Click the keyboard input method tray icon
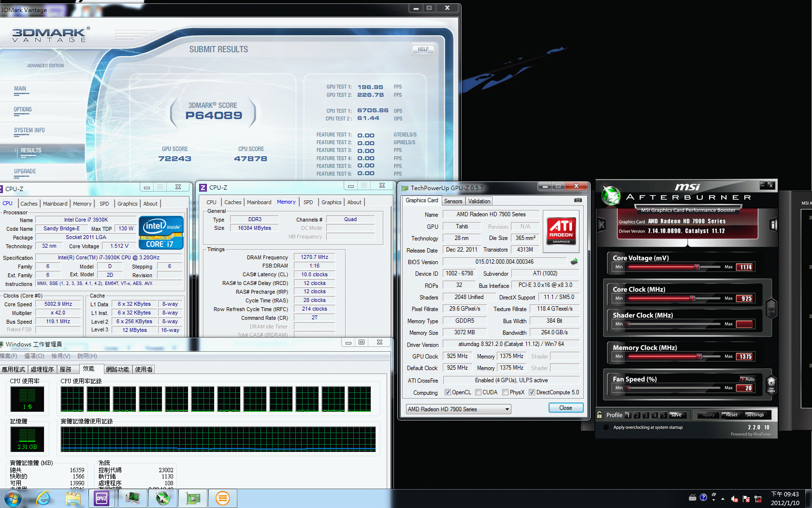 693,497
